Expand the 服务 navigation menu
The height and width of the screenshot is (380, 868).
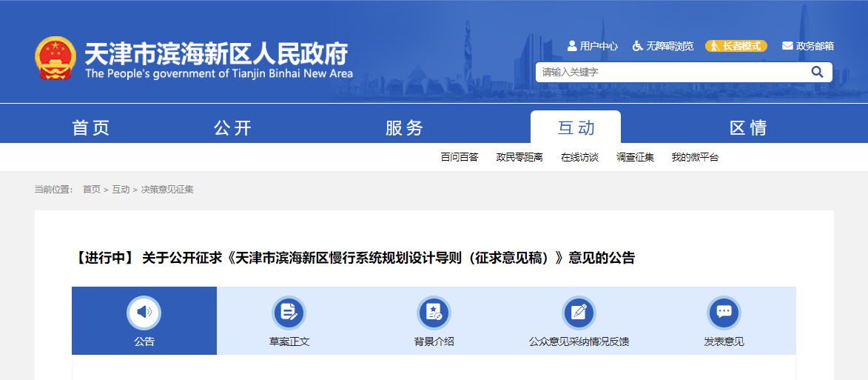[x=405, y=127]
